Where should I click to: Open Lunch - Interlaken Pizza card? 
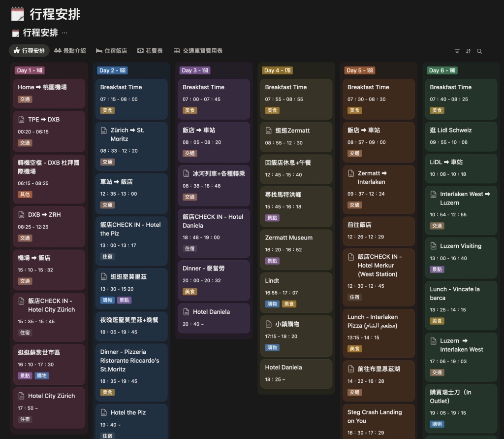[378, 334]
